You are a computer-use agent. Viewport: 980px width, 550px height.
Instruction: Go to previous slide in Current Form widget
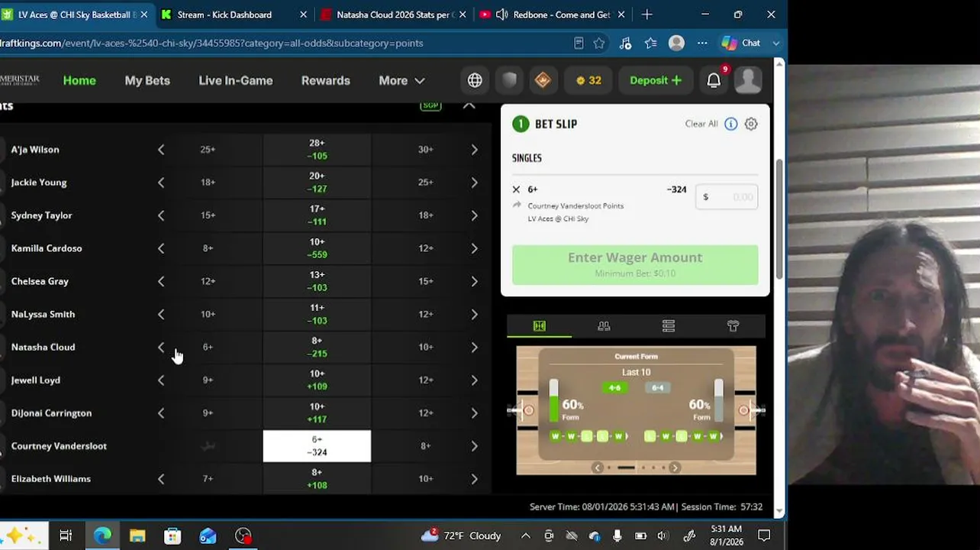click(598, 467)
